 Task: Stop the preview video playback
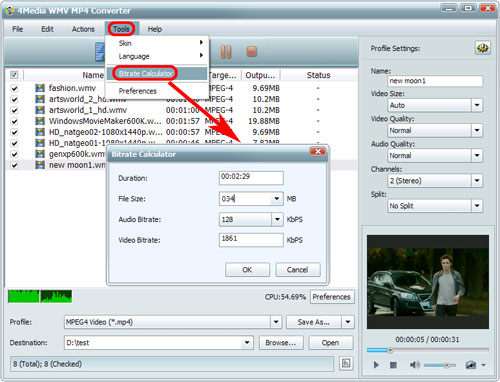pyautogui.click(x=393, y=365)
